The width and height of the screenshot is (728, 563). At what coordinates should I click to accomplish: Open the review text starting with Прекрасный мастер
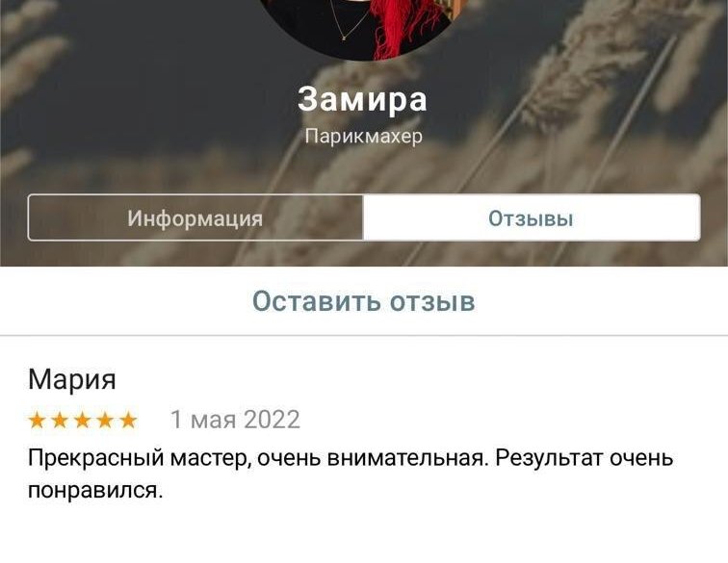coord(351,473)
